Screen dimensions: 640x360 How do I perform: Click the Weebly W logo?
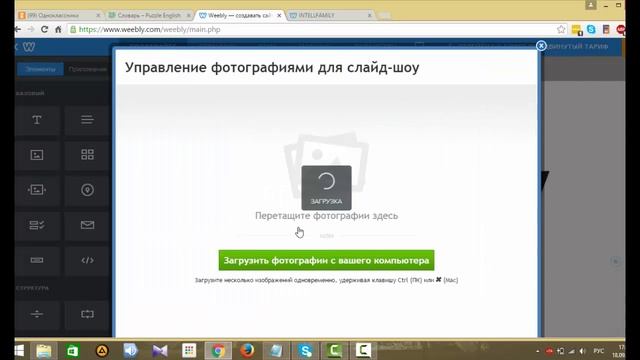pyautogui.click(x=29, y=47)
